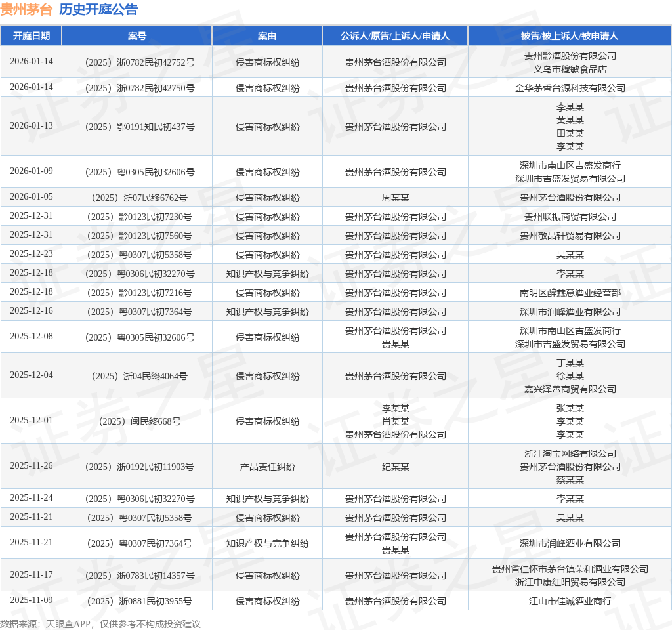Click the 贵州茅台 title text
672x630 pixels.
pos(26,9)
